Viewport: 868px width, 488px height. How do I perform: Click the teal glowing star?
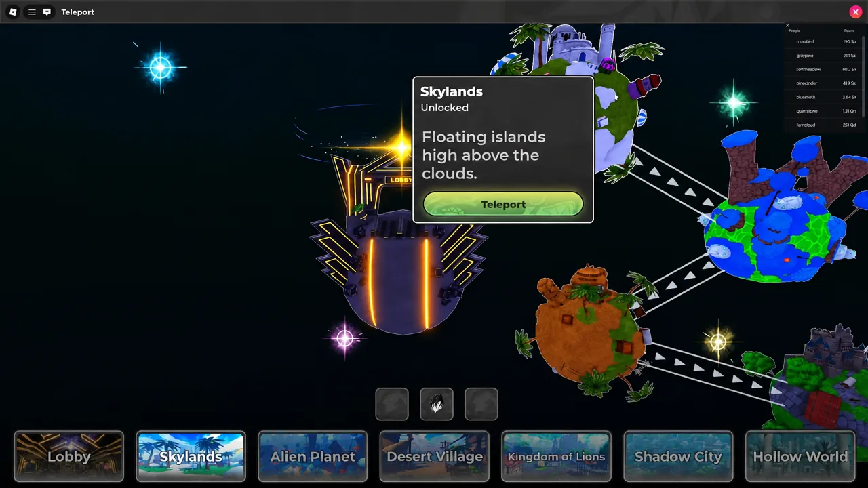coord(734,103)
